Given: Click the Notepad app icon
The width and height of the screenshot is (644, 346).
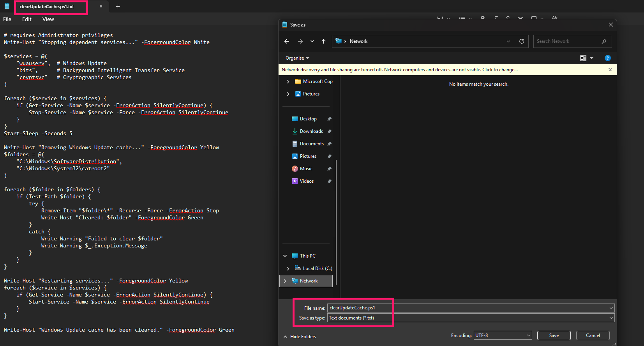Looking at the screenshot, I should (x=7, y=6).
